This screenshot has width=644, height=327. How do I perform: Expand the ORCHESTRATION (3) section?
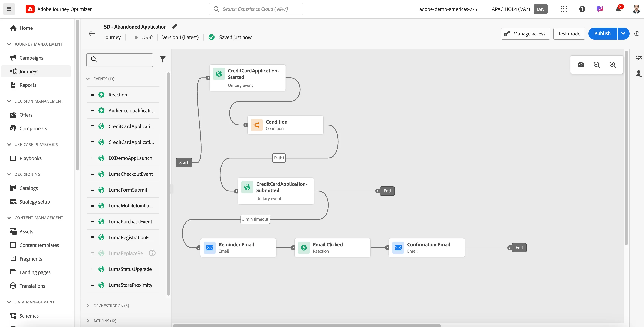coord(88,306)
